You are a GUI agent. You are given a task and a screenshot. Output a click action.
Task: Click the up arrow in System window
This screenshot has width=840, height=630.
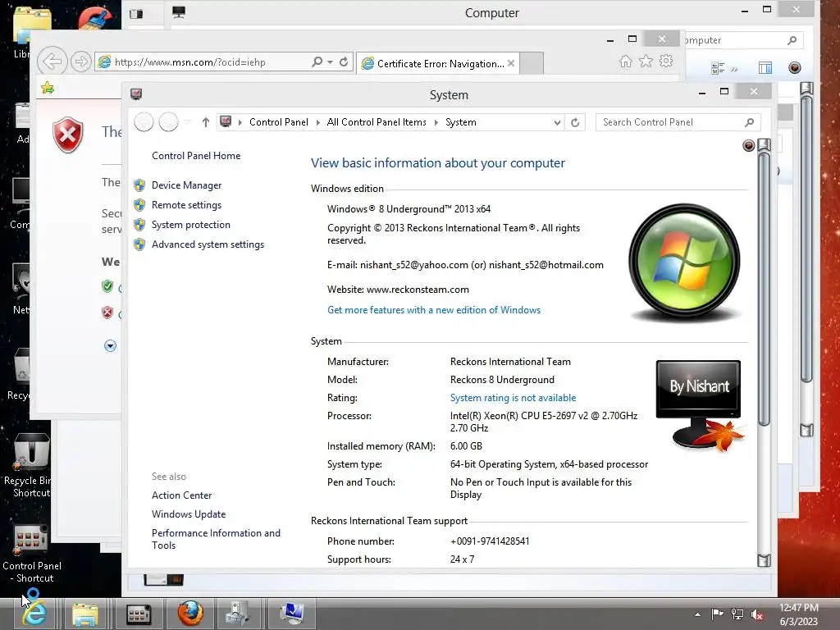pyautogui.click(x=206, y=122)
